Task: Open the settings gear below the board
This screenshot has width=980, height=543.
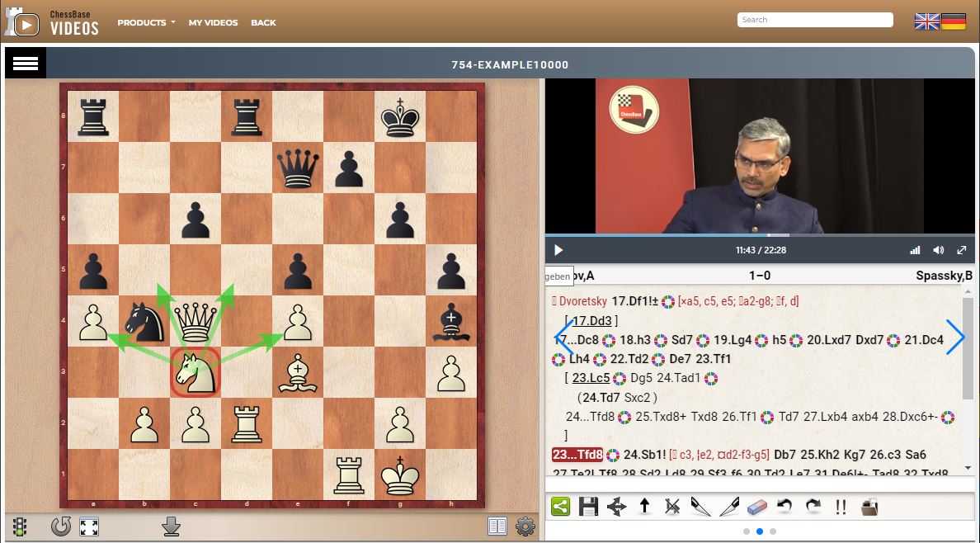Action: point(525,526)
